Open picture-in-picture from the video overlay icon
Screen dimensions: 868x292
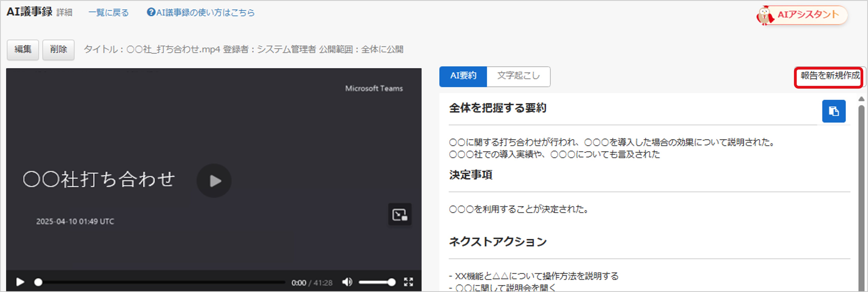click(400, 214)
